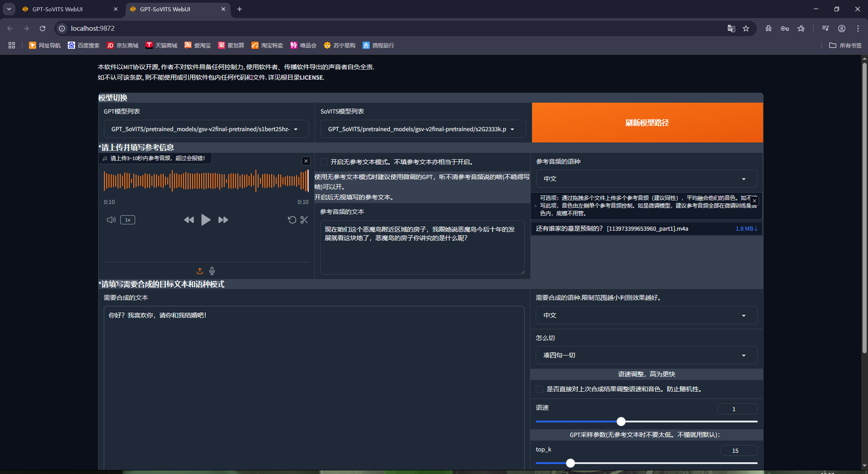Click the 语速 slider handle
Screen dimensions: 868x474
point(621,421)
